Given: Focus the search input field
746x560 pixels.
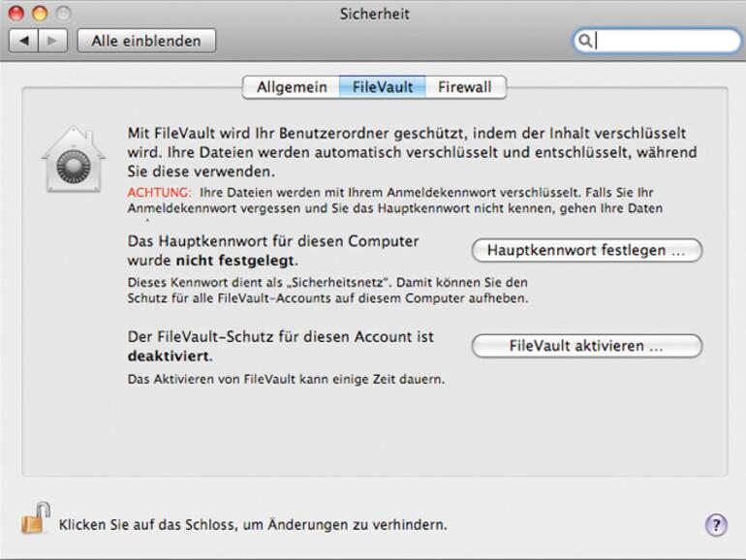Looking at the screenshot, I should coord(657,41).
